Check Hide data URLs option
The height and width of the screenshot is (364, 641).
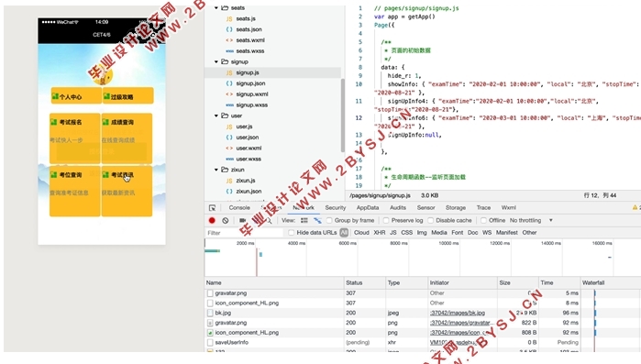pyautogui.click(x=291, y=233)
